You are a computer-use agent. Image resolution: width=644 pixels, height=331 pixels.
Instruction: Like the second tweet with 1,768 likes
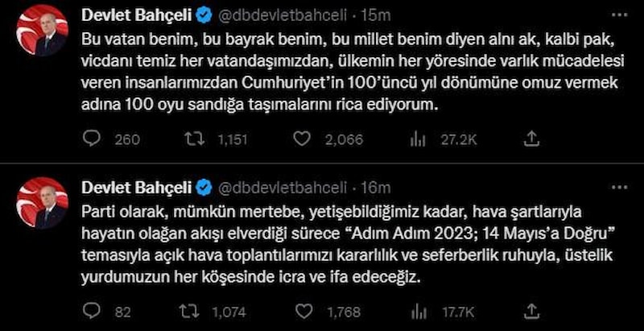point(302,309)
